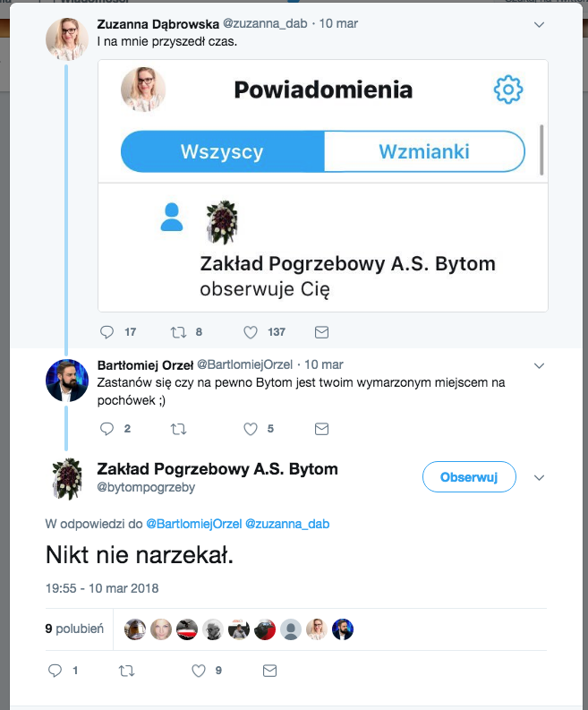Open the @BartlomiejOrzel mention link

pos(193,524)
